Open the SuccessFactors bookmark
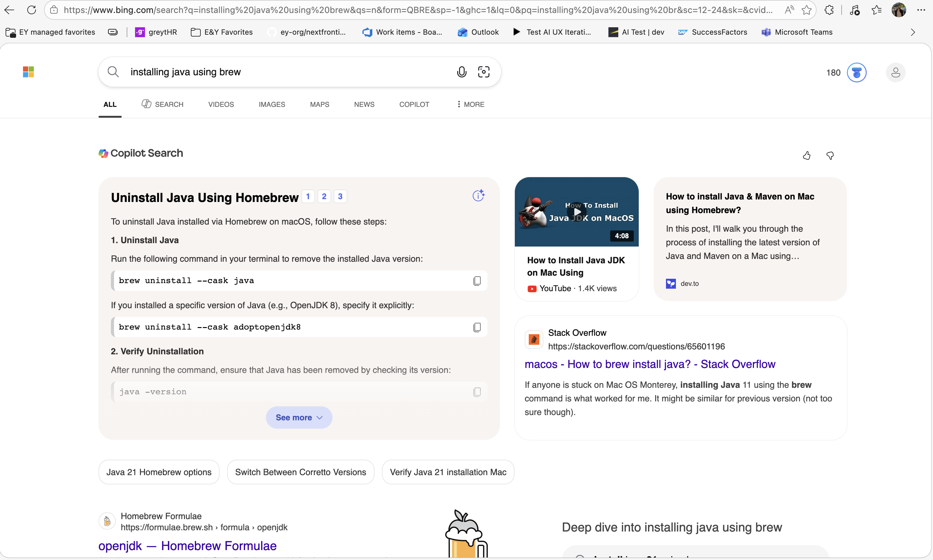 click(x=712, y=32)
